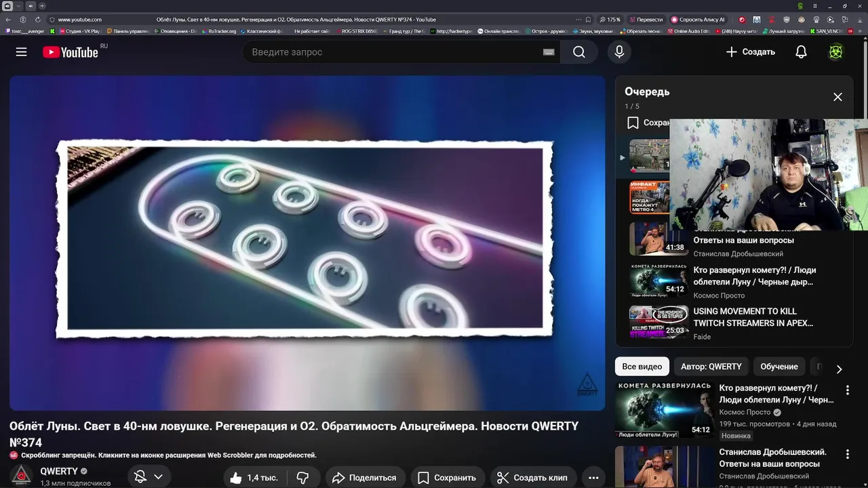Open the browser main menu icon
The height and width of the screenshot is (488, 868).
pos(815,6)
